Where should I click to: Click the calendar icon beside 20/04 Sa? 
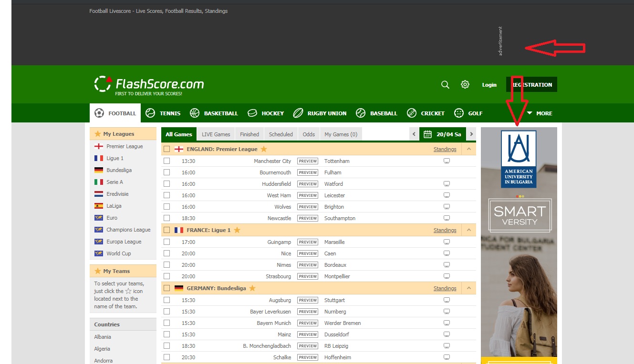click(427, 134)
